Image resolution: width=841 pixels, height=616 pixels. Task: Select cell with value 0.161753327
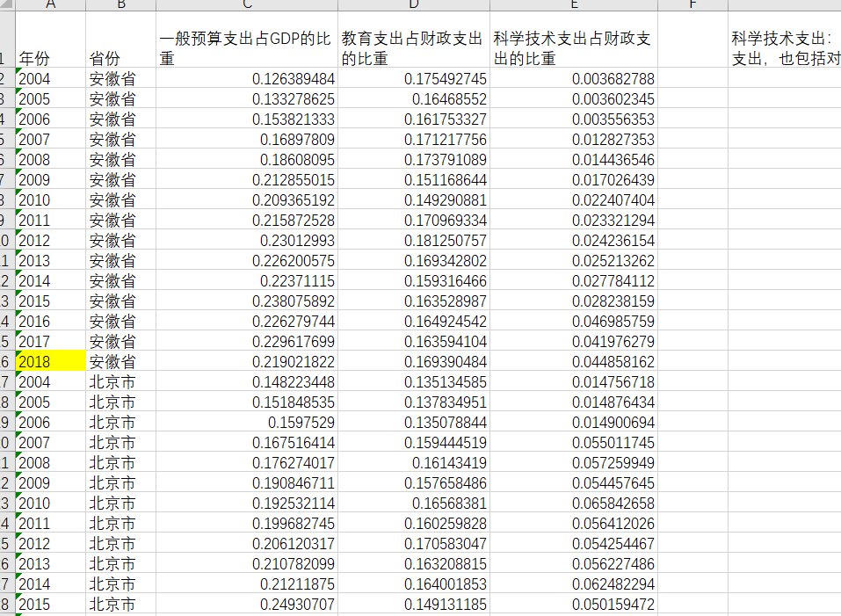[414, 119]
